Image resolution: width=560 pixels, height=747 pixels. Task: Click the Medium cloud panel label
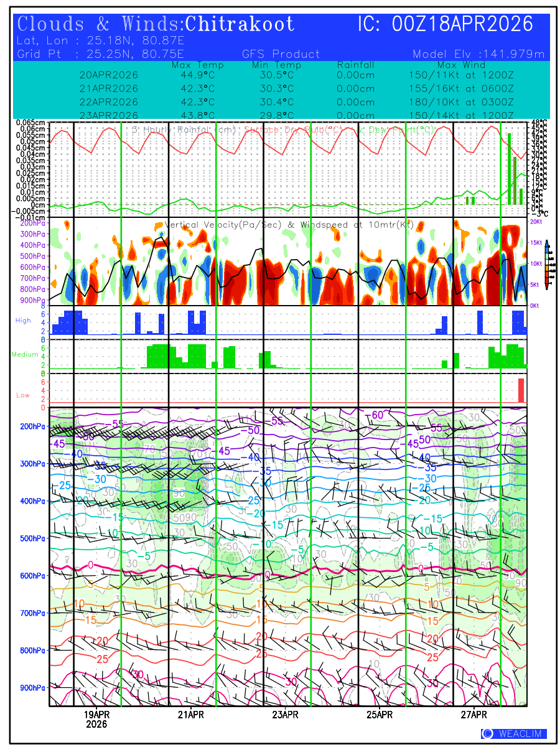pos(26,354)
